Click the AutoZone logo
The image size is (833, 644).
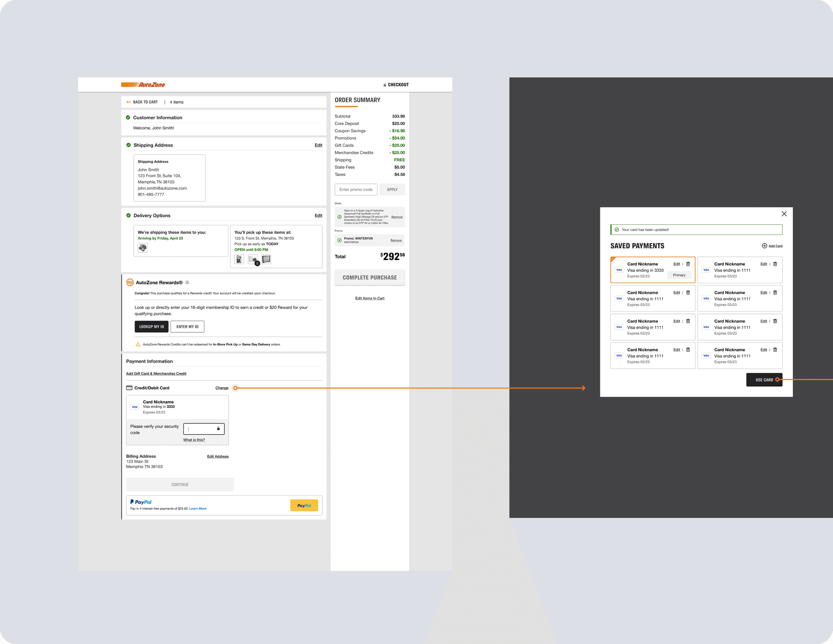point(143,85)
